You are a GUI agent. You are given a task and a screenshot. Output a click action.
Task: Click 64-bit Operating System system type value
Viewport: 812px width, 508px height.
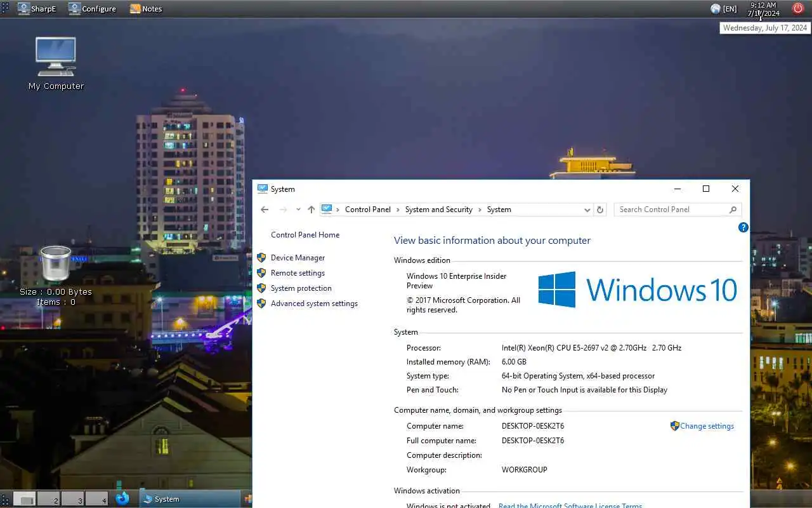click(578, 376)
